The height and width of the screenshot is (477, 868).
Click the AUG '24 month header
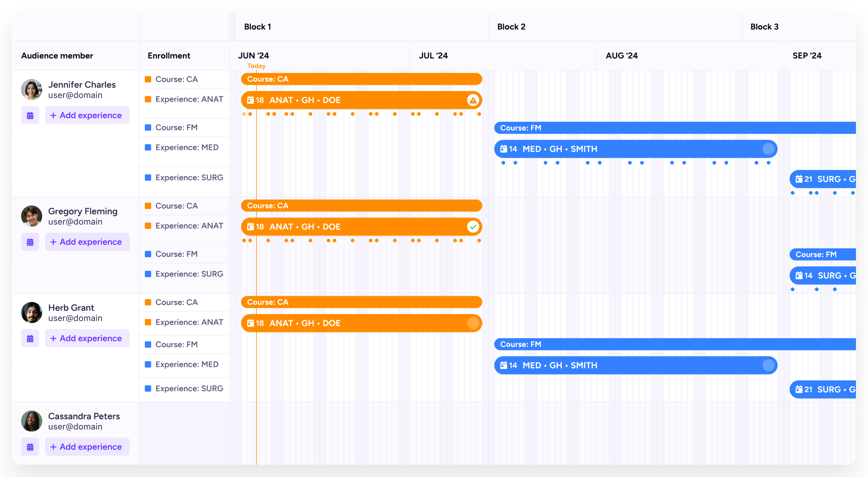coord(622,56)
